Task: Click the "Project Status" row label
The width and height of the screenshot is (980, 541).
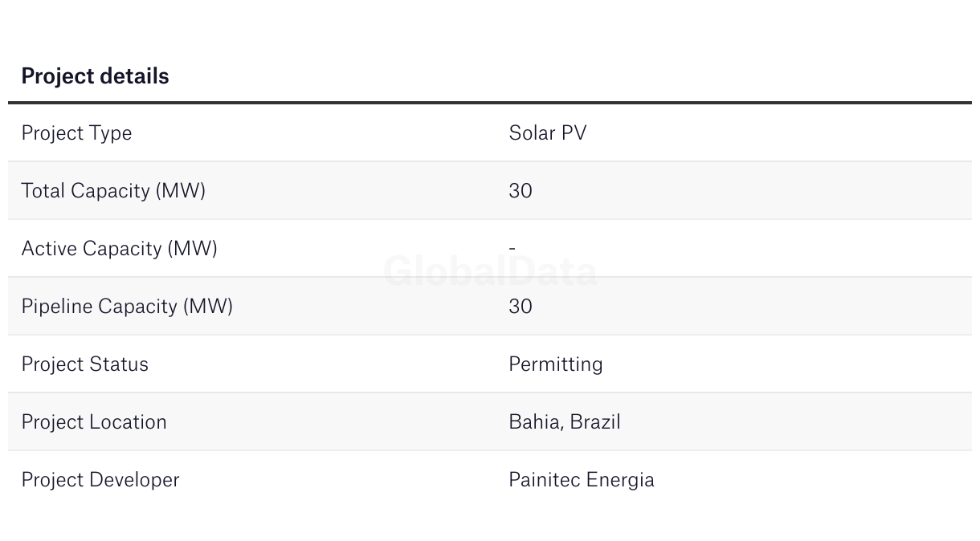Action: tap(84, 364)
